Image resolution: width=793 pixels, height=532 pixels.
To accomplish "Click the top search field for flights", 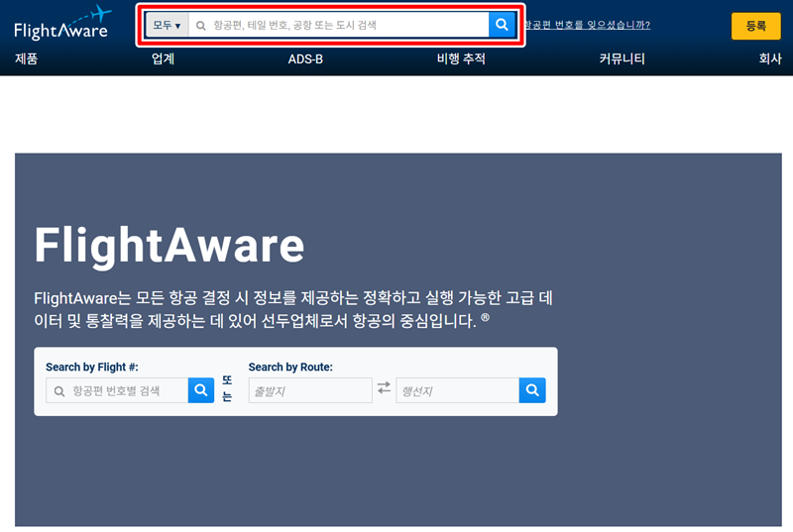I will point(338,25).
